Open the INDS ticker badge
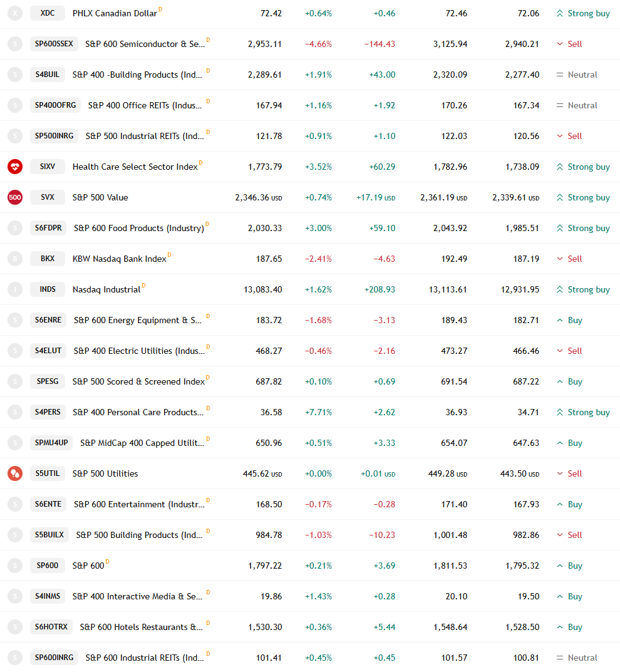620x672 pixels. [48, 289]
